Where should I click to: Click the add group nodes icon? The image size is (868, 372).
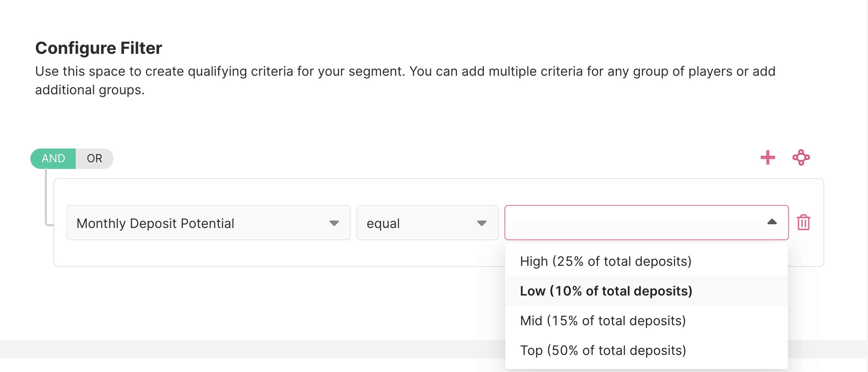[x=801, y=158]
